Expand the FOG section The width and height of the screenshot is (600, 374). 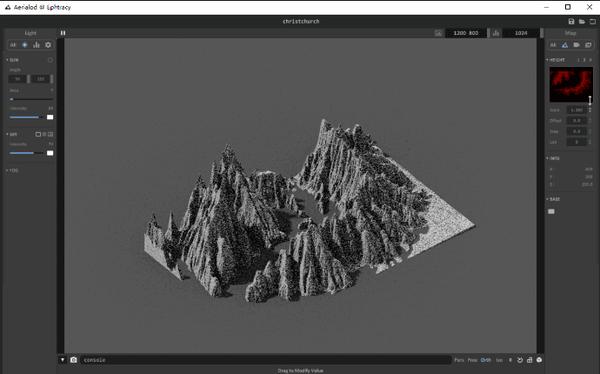pos(12,170)
